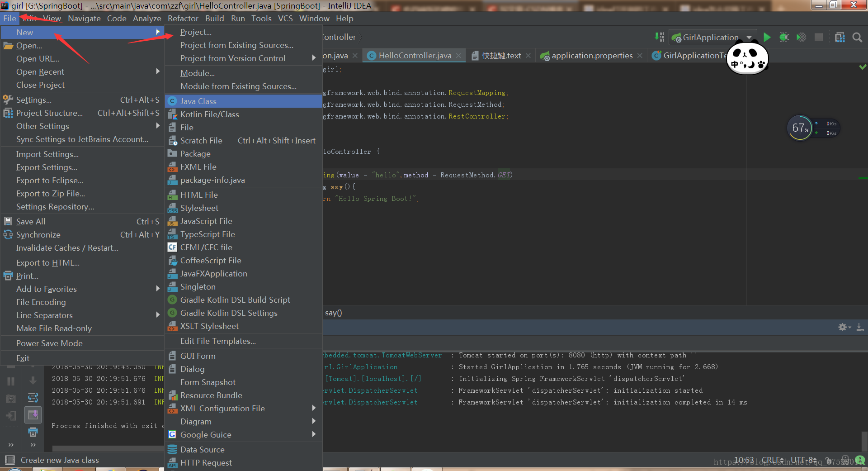Expand Line Separators submenu
868x471 pixels.
coord(82,315)
